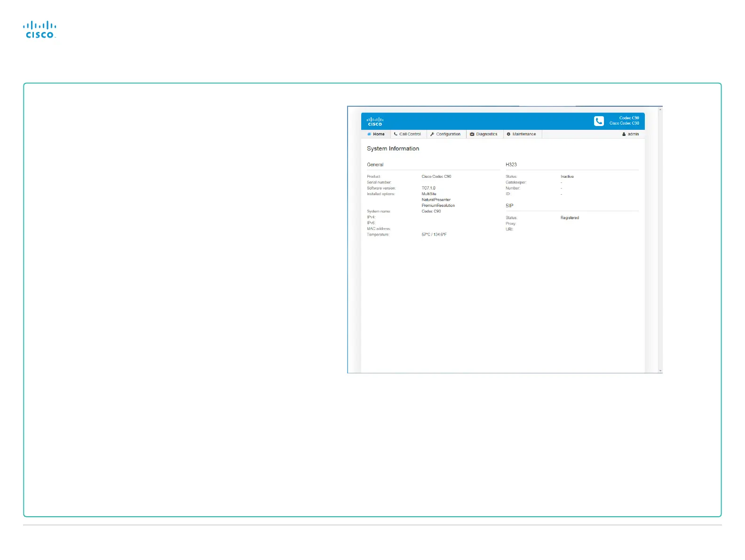Open the Diagnostics menu

(484, 134)
